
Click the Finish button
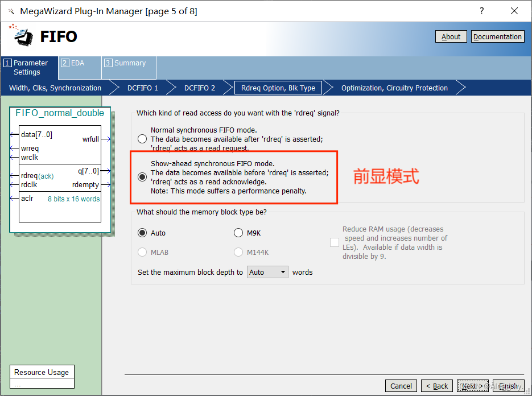pyautogui.click(x=508, y=386)
